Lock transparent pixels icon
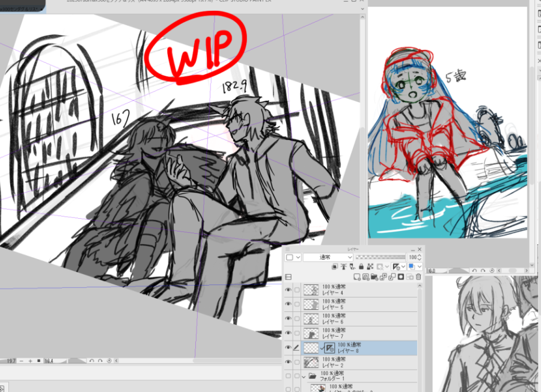This screenshot has width=541, height=392. (370, 267)
